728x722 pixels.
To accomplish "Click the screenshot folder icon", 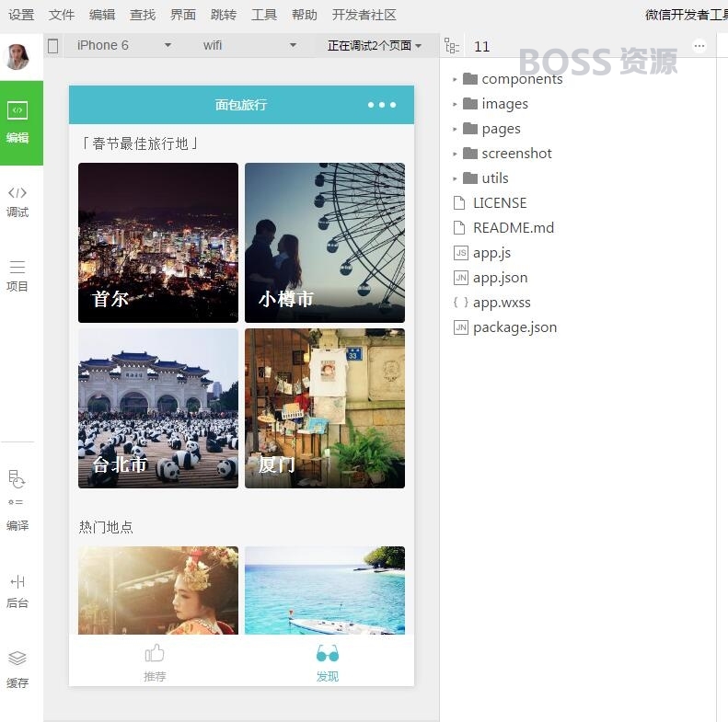I will [470, 153].
